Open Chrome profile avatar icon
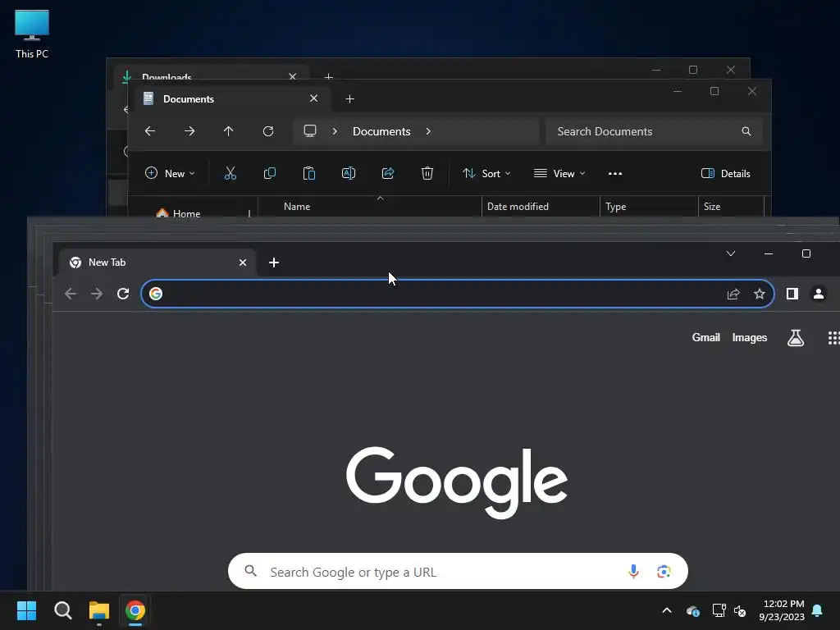 [x=819, y=294]
